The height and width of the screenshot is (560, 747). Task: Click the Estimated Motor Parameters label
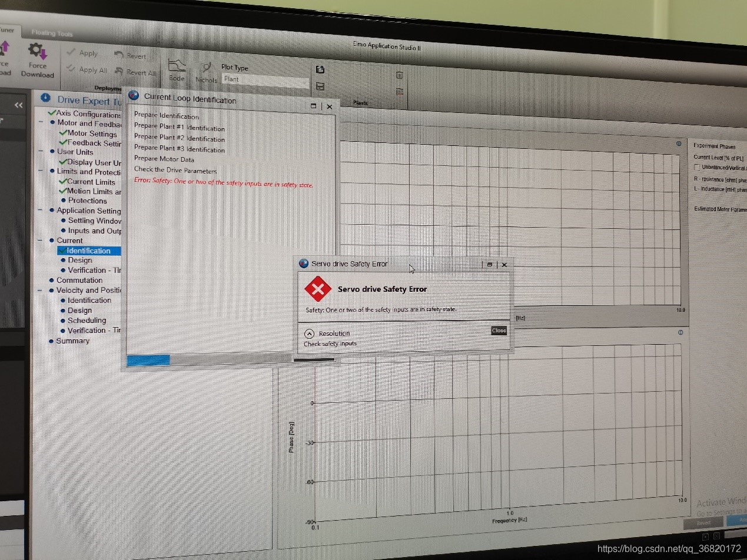coord(721,209)
